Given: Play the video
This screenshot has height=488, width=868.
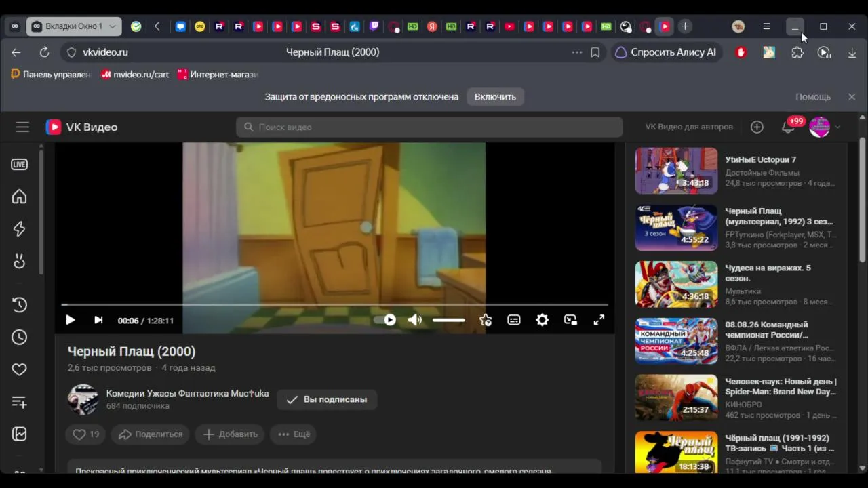Looking at the screenshot, I should (70, 320).
